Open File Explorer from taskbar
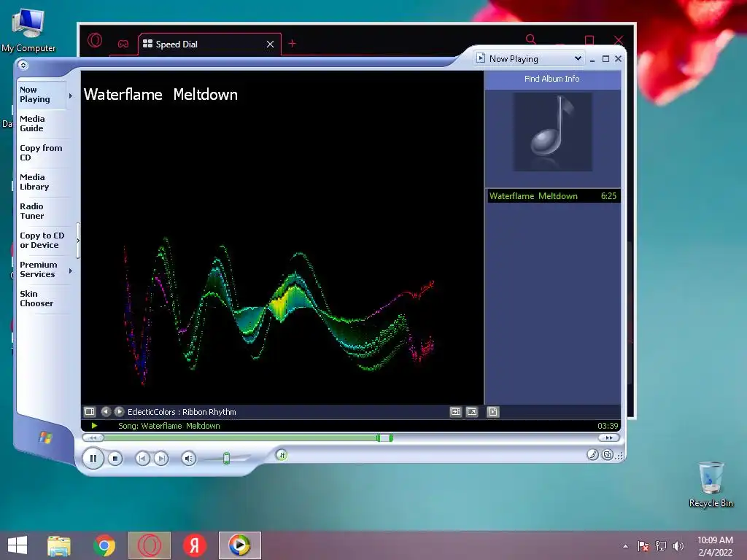The height and width of the screenshot is (560, 747). click(59, 545)
